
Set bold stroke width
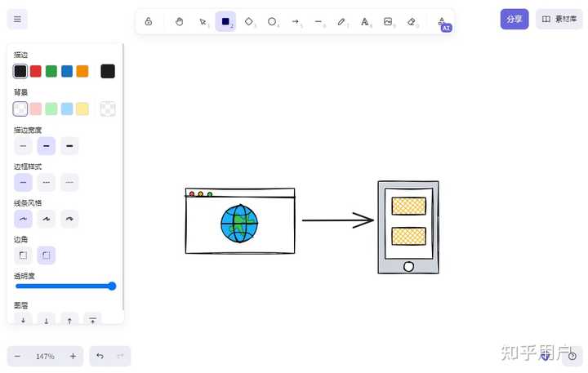click(x=46, y=146)
